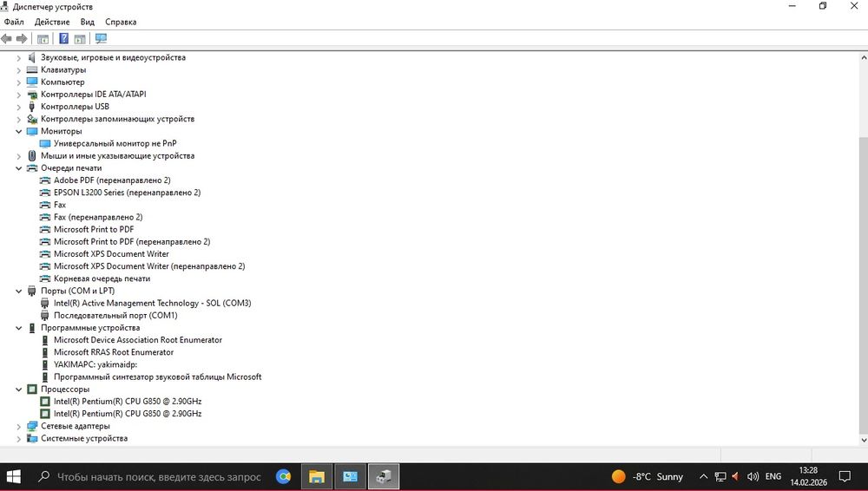The image size is (868, 491).
Task: Click the scrollbar down arrow in device list
Action: click(864, 441)
